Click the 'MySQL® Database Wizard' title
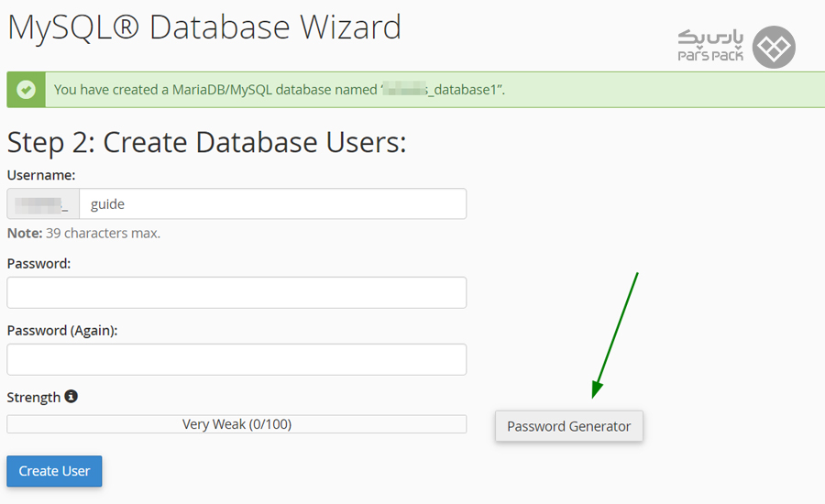The height and width of the screenshot is (504, 825). pyautogui.click(x=204, y=27)
